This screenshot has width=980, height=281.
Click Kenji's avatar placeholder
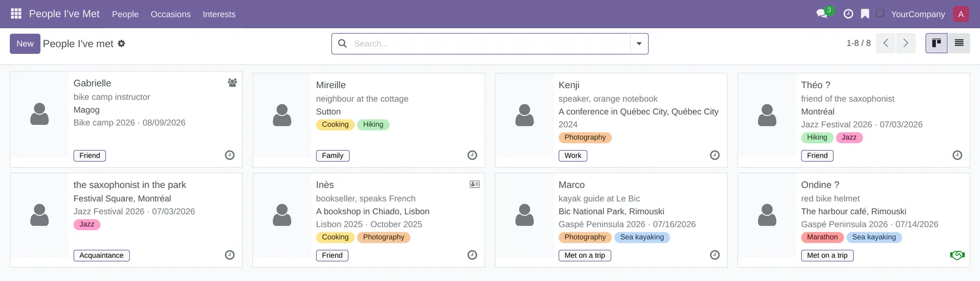(524, 116)
